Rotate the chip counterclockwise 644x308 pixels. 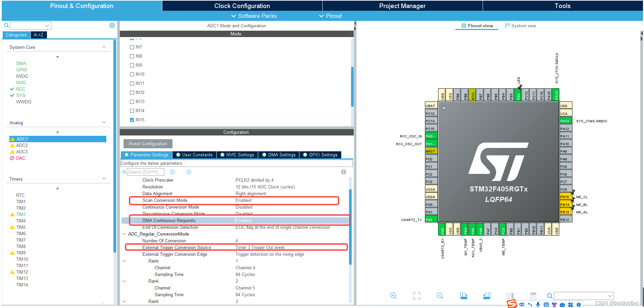pyautogui.click(x=486, y=296)
